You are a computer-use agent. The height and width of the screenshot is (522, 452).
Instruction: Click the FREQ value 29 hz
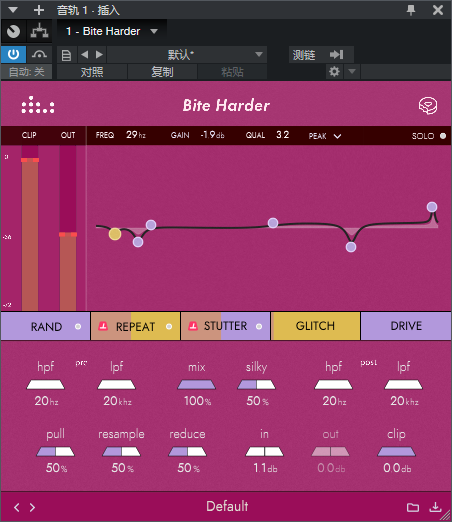pos(136,135)
